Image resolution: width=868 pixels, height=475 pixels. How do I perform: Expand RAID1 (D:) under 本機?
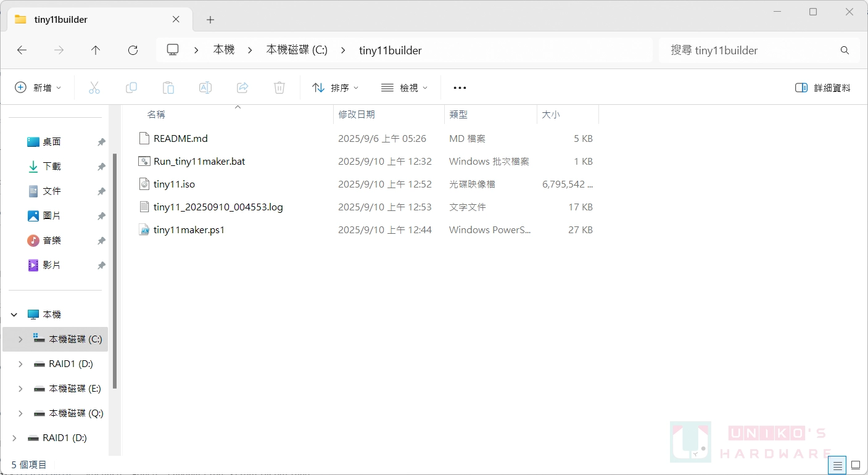[20, 364]
